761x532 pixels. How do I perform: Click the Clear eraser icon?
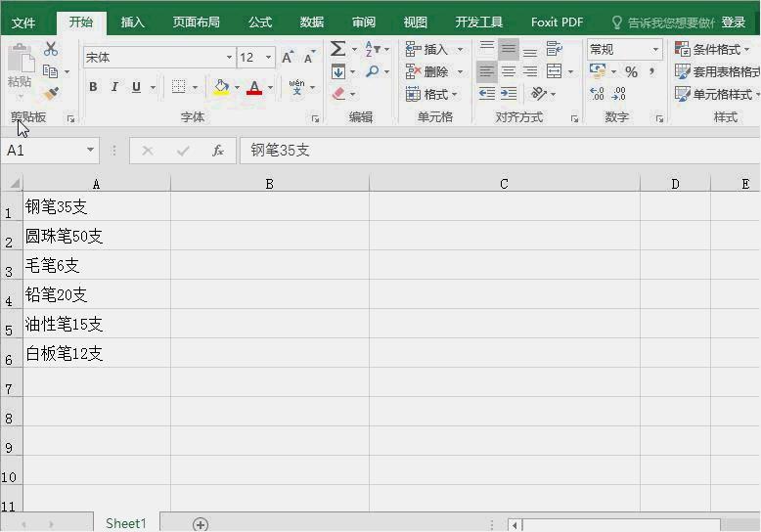pos(338,93)
